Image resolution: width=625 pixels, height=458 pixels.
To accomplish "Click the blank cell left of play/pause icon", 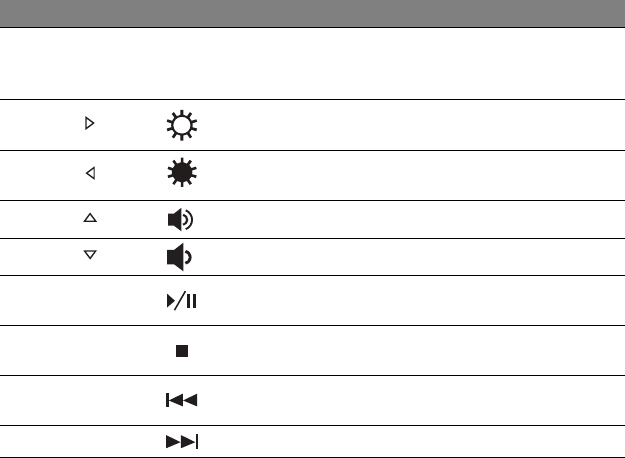I will (x=89, y=300).
